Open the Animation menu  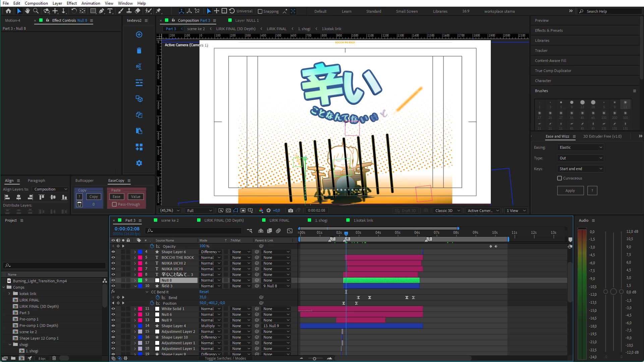pos(91,3)
